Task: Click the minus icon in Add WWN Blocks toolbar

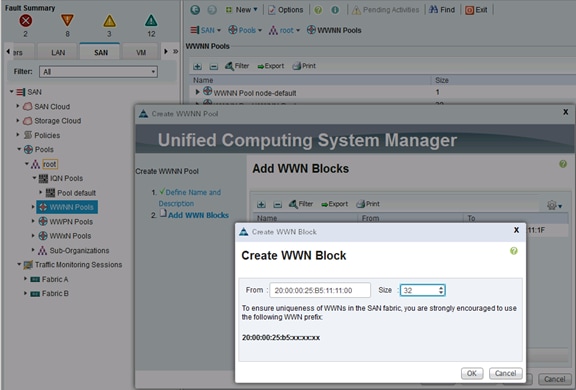Action: click(278, 205)
